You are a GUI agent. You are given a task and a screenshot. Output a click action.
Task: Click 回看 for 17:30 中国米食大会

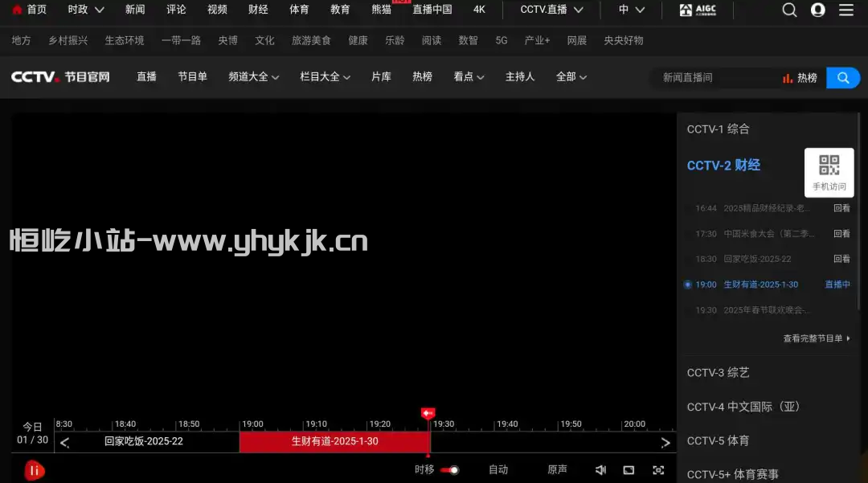click(842, 234)
